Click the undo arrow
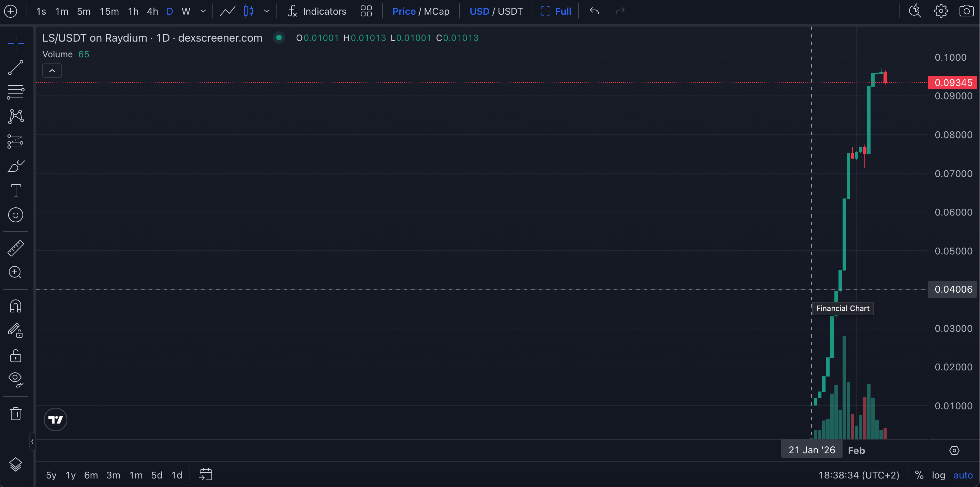This screenshot has width=980, height=487. [594, 11]
